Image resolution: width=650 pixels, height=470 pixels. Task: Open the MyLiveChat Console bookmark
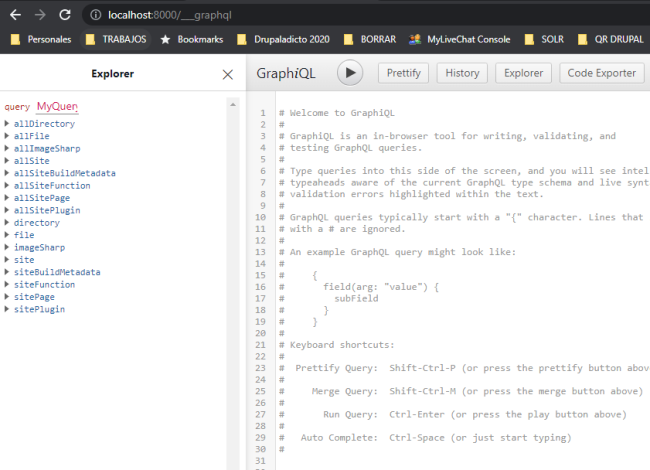(x=459, y=39)
